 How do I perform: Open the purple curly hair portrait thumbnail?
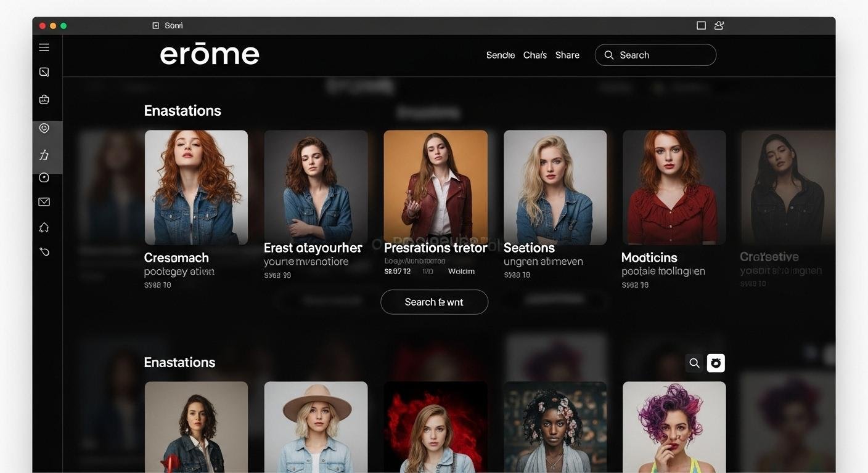pos(674,426)
